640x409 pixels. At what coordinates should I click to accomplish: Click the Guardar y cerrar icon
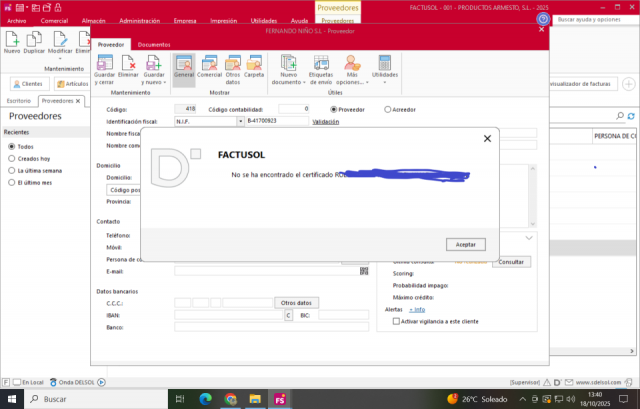click(x=104, y=63)
